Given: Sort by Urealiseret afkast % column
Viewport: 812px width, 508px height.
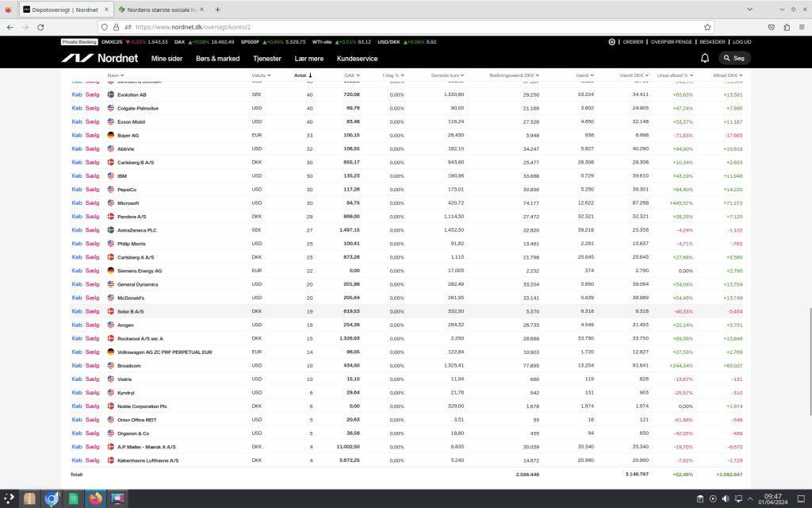Looking at the screenshot, I should [675, 76].
